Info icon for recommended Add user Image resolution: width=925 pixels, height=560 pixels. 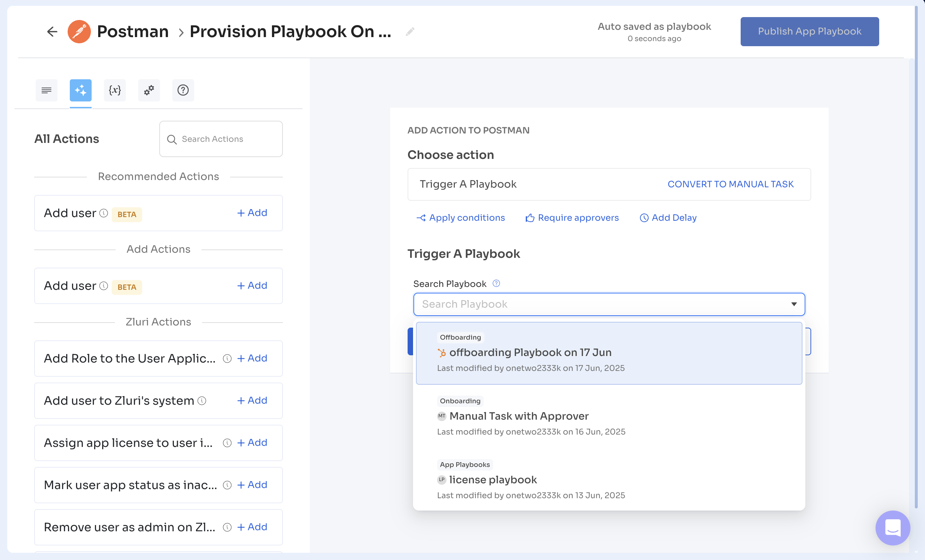104,213
